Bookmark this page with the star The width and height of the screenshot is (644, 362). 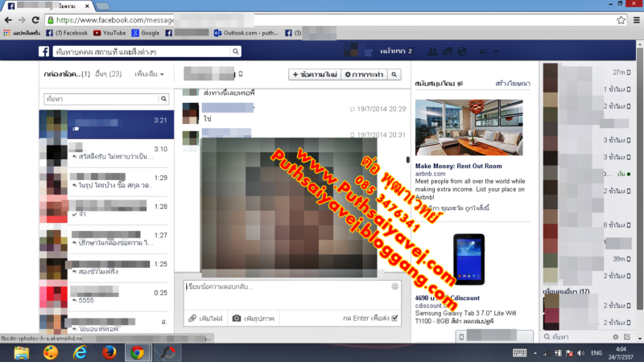coord(621,19)
